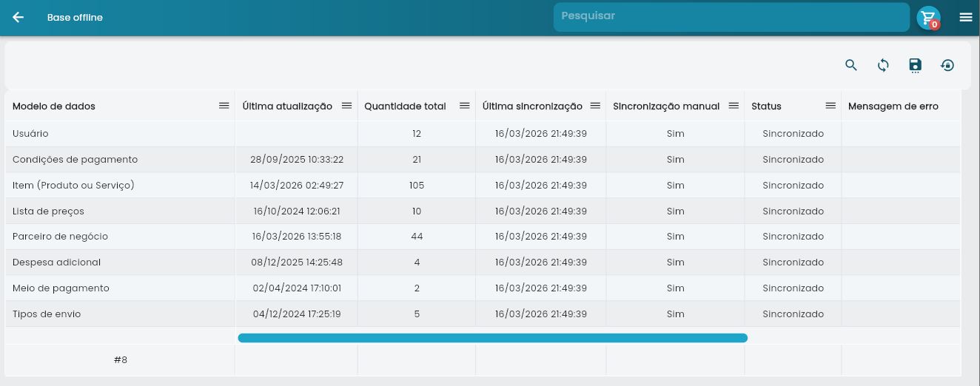Click the save disk icon
980x386 pixels.
916,65
